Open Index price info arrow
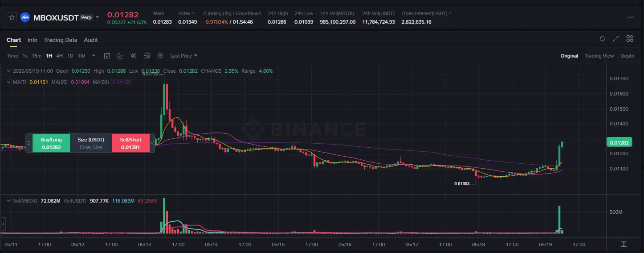The image size is (644, 253). pyautogui.click(x=192, y=13)
